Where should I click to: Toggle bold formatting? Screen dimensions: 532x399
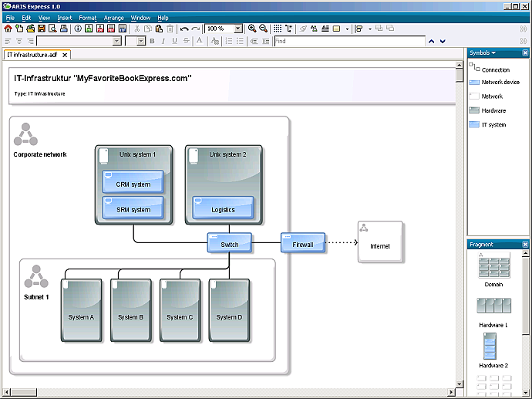[152, 41]
